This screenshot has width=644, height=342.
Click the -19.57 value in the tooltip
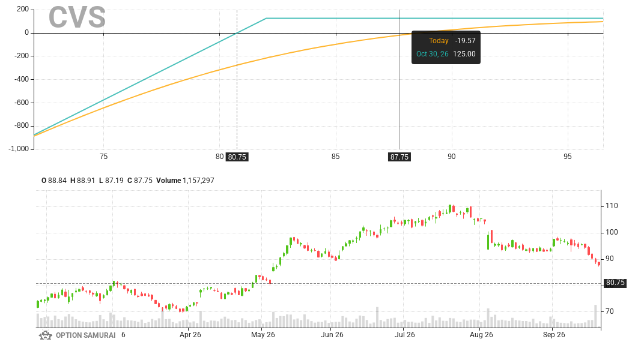click(x=466, y=41)
